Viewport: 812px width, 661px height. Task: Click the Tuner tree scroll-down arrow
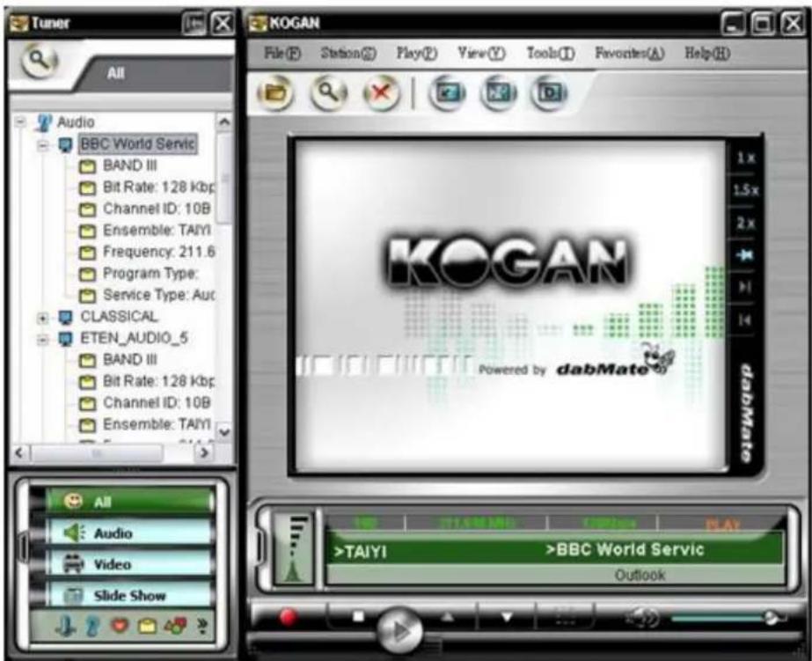224,431
